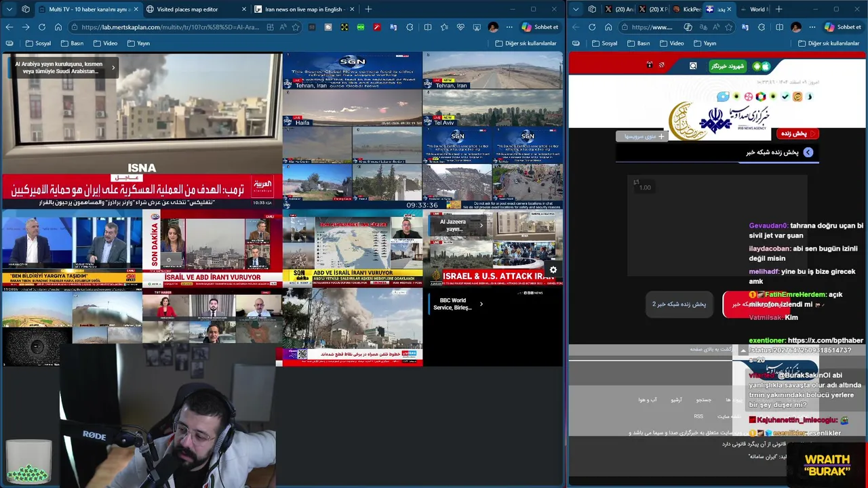Switch to KickPee tab in right browser
868x488 pixels.
pos(686,9)
